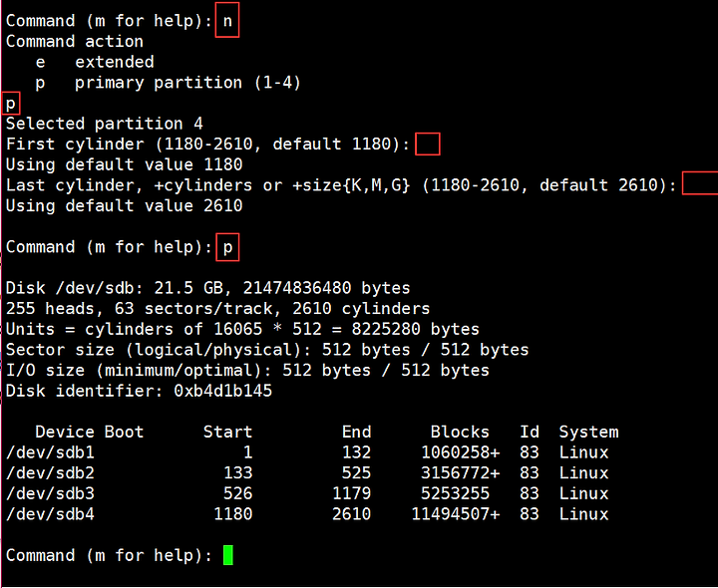Viewport: 718px width, 588px height.
Task: Click the sdb4 start value '1180'
Action: coord(232,514)
